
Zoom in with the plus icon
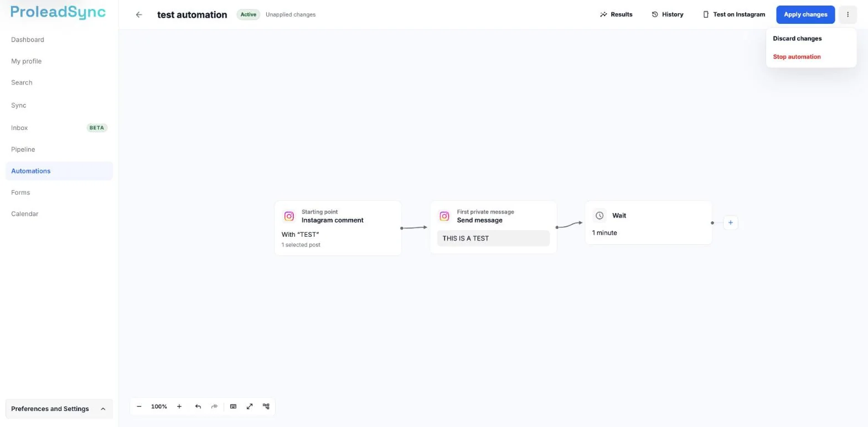coord(179,407)
